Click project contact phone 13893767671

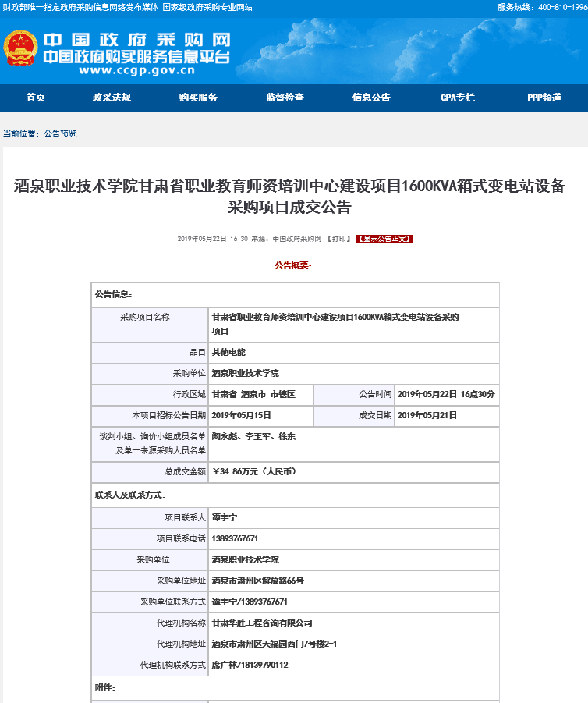(x=235, y=538)
